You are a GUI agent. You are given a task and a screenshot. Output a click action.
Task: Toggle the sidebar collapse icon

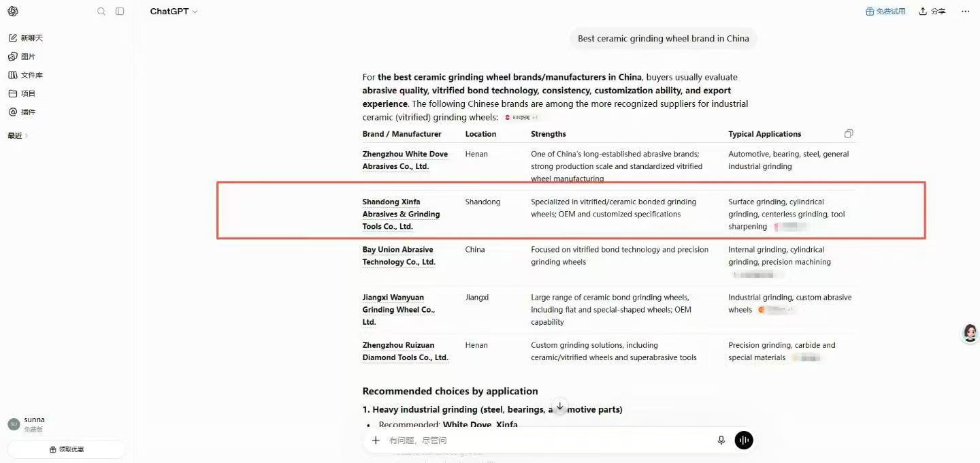pos(120,12)
